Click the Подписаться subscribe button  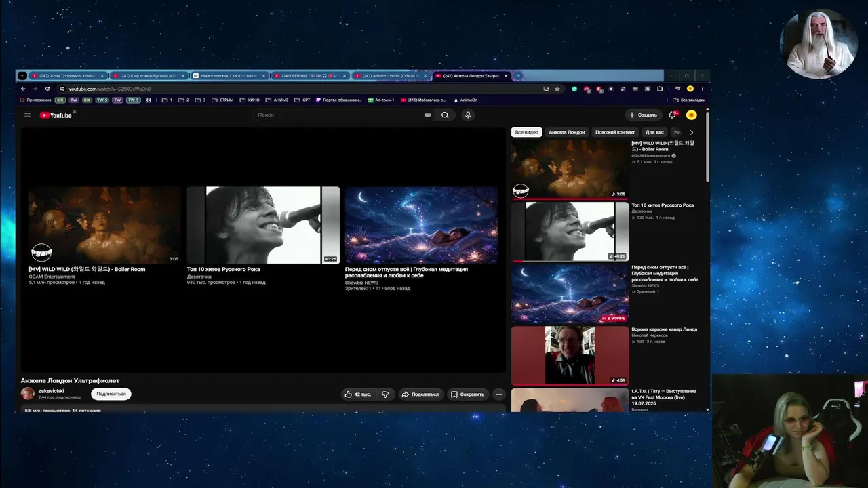click(x=111, y=394)
